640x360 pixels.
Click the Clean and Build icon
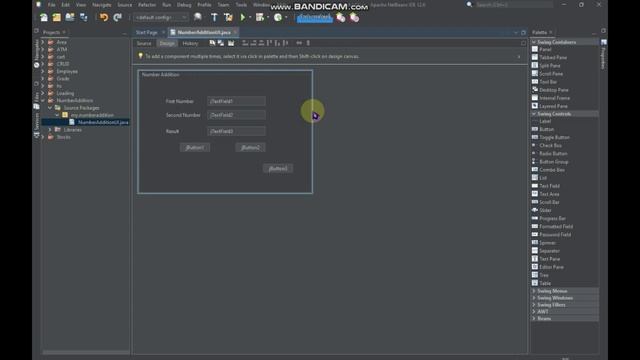(228, 18)
